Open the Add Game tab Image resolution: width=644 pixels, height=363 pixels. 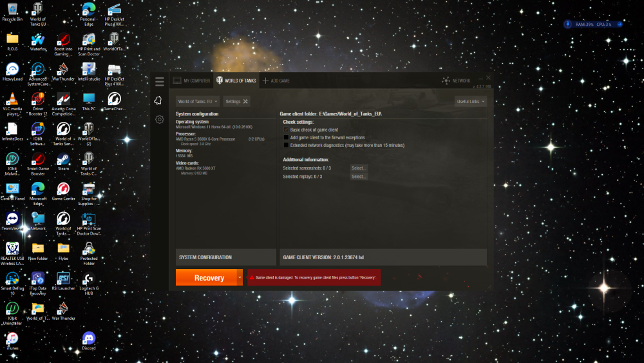tap(276, 81)
